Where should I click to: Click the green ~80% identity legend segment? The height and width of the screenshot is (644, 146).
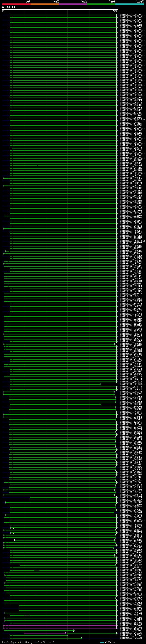click(x=101, y=4)
